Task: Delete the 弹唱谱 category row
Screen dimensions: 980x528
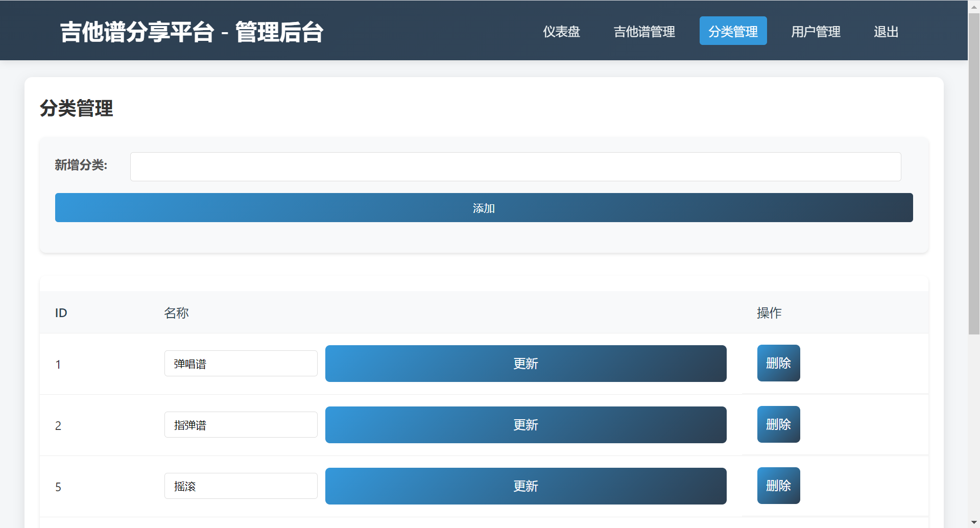Action: click(x=778, y=363)
